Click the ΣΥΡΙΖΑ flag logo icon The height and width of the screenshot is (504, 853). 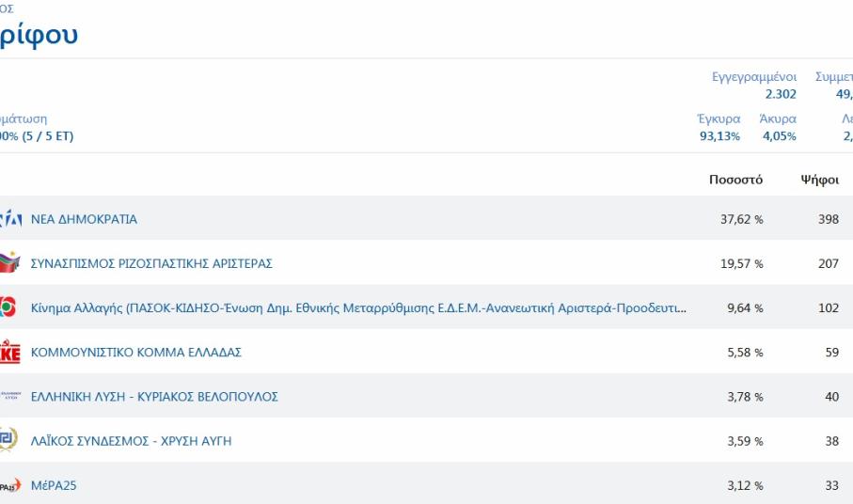click(9, 263)
